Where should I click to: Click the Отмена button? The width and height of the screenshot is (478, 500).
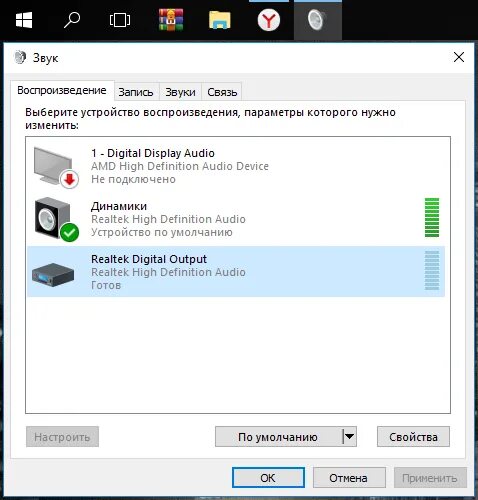[x=349, y=478]
